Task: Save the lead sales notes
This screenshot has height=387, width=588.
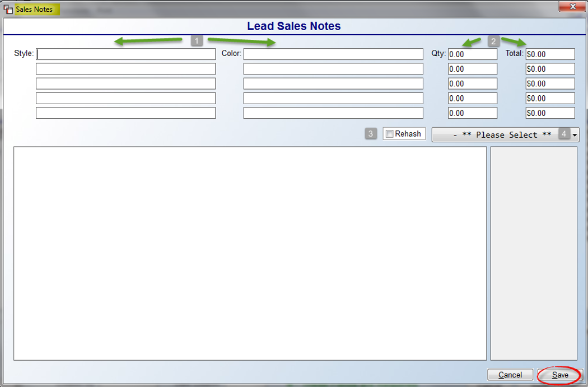Action: [x=560, y=375]
